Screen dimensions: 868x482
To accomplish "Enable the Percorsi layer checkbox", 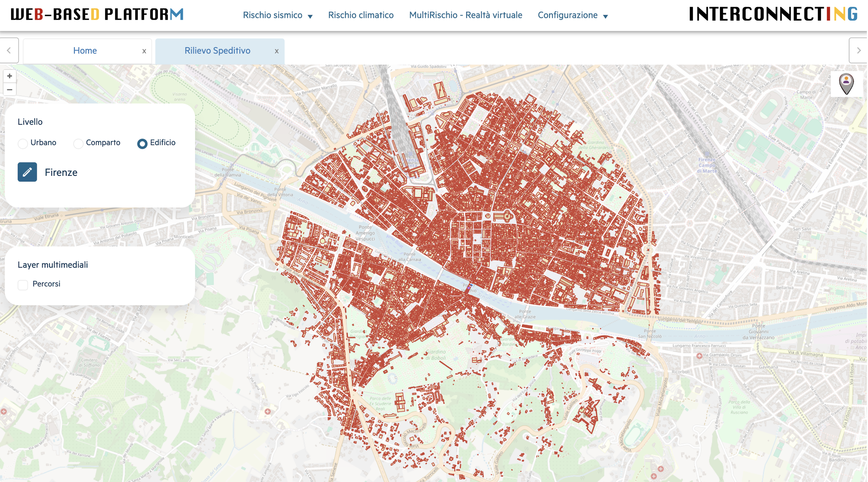I will [x=23, y=285].
